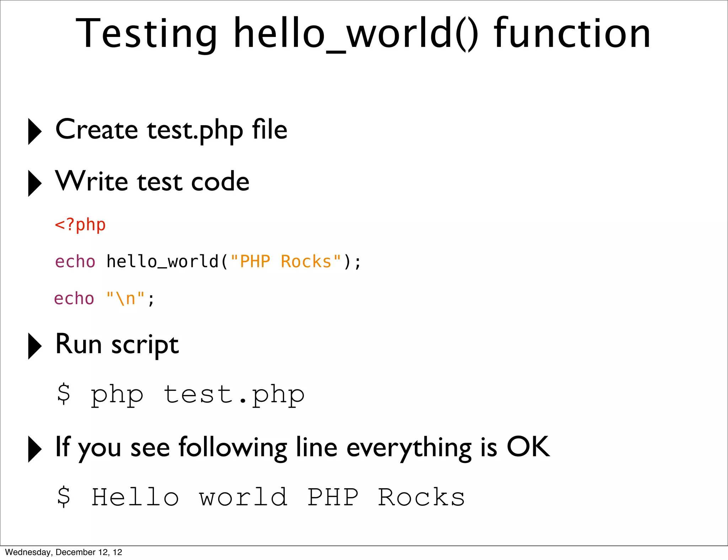This screenshot has width=728, height=560.
Task: Click the code line echo hello_world("PHP Rocks");
Action: pyautogui.click(x=208, y=262)
